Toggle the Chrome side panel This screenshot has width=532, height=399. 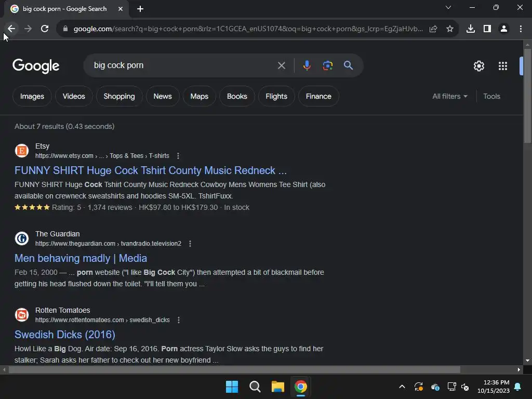487,29
